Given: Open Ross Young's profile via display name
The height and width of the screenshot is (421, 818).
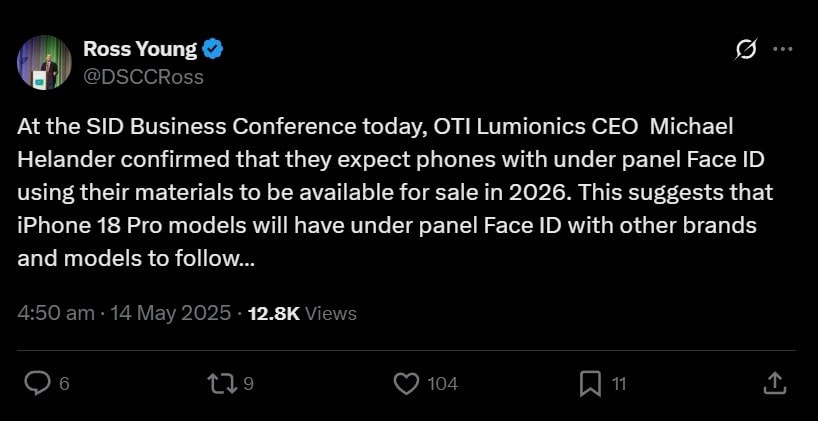Looking at the screenshot, I should [140, 48].
